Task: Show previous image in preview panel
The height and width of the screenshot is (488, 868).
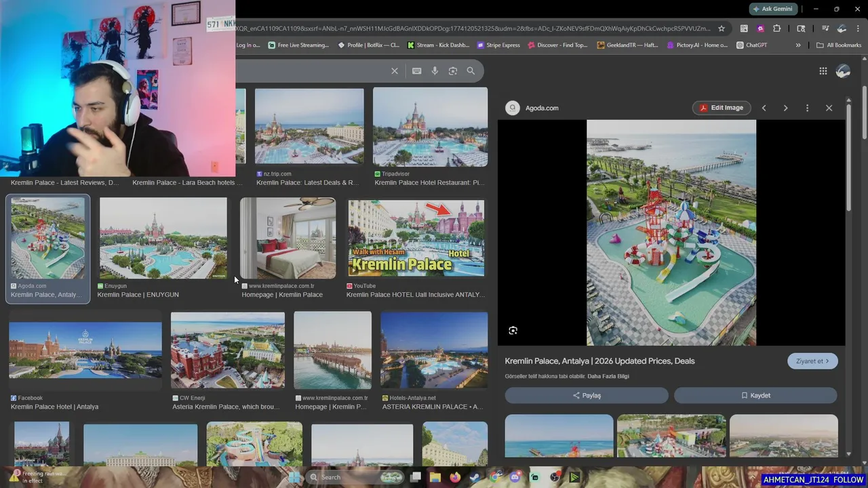Action: (764, 108)
